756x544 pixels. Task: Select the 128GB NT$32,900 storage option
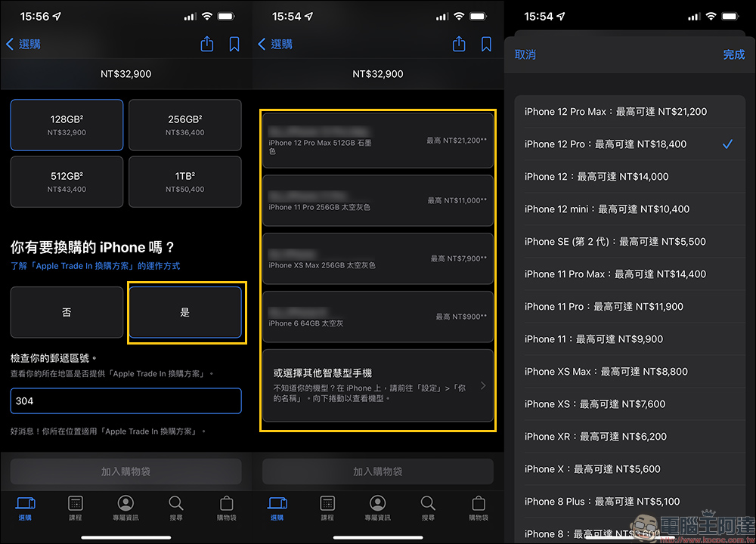[67, 125]
